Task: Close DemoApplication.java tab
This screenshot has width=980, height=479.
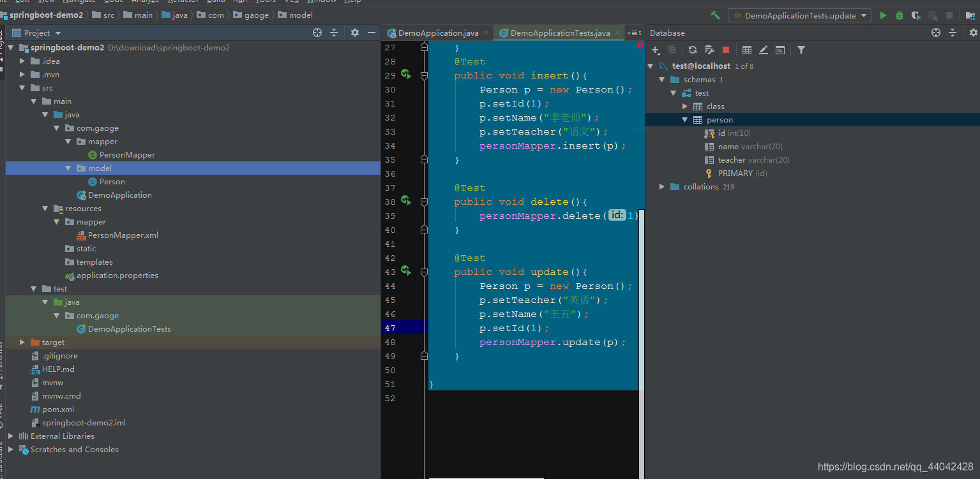Action: coord(486,33)
